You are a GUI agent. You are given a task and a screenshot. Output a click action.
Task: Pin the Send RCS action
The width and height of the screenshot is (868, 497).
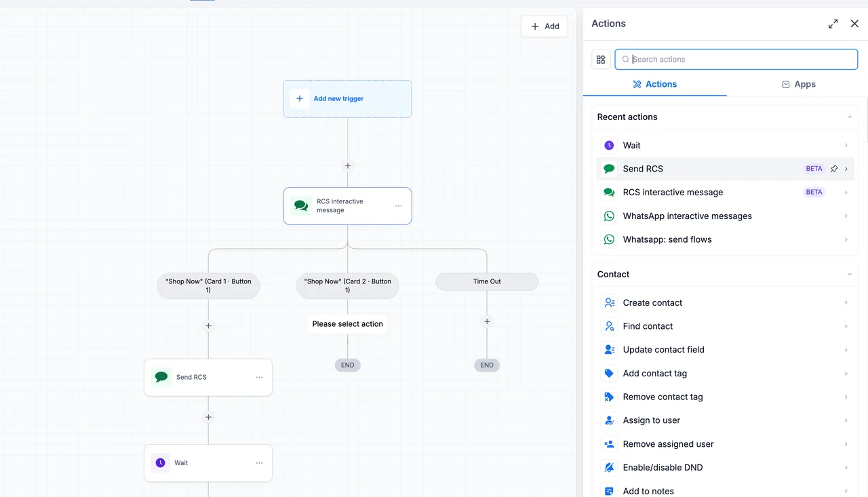(x=834, y=169)
